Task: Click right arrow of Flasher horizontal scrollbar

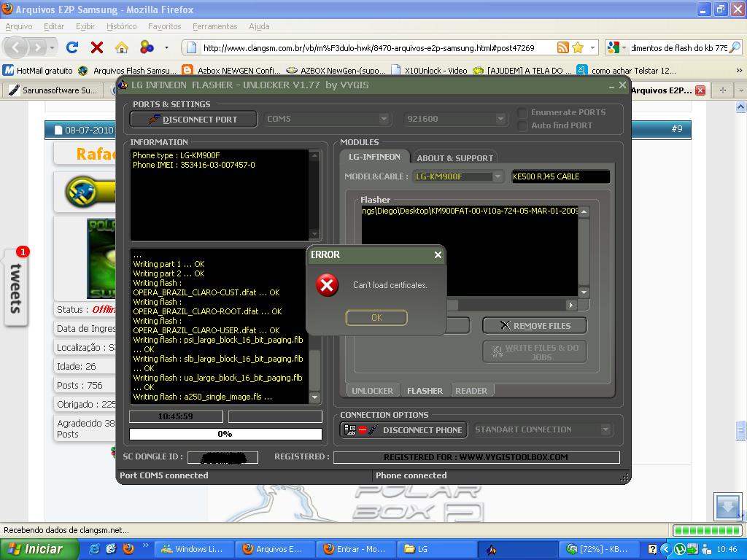Action: (x=570, y=305)
